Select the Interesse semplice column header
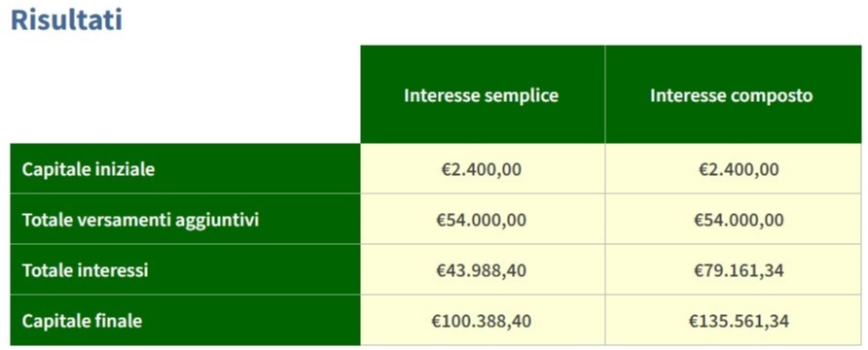 coord(482,94)
